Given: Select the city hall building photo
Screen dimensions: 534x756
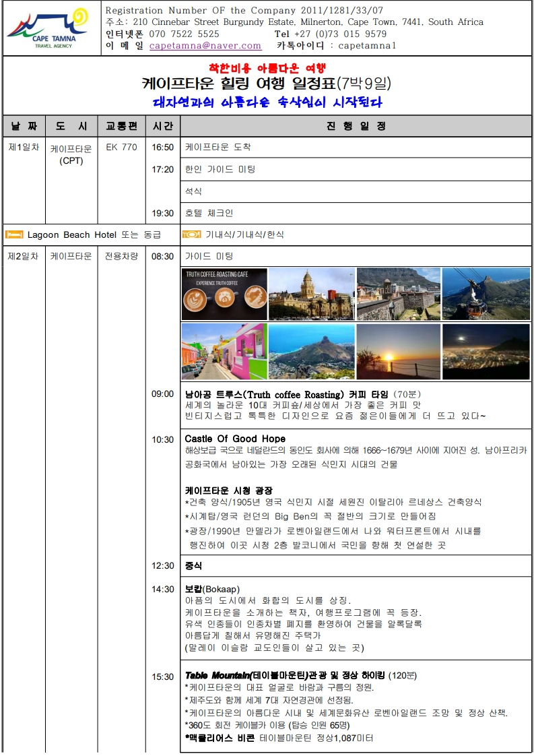Looking at the screenshot, I should pyautogui.click(x=311, y=294).
